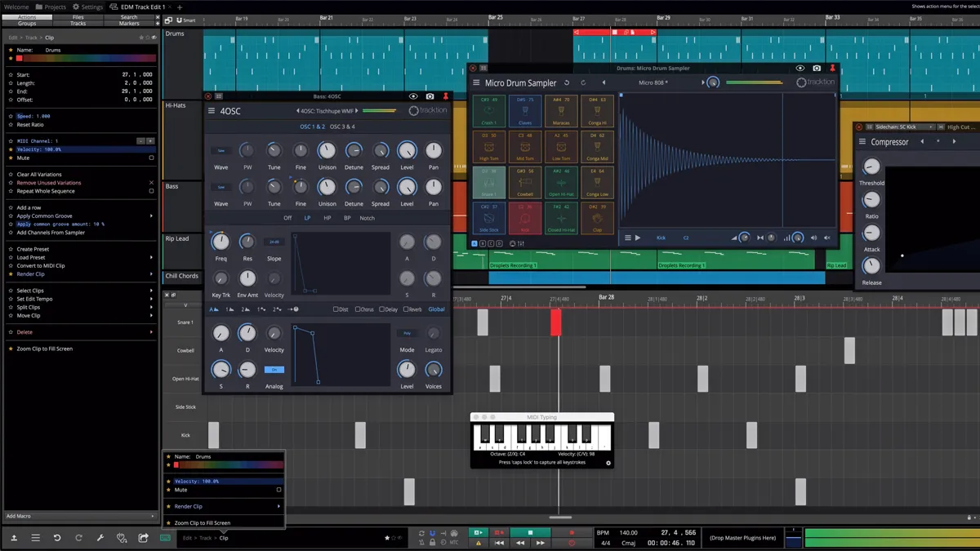Screen dimensions: 980x551
Task: Expand Render Clip in the popup menu
Action: pos(278,506)
